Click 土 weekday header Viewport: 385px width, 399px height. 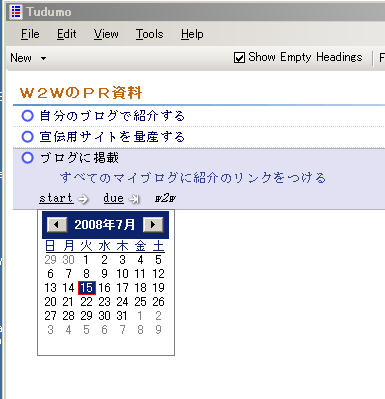(x=158, y=246)
